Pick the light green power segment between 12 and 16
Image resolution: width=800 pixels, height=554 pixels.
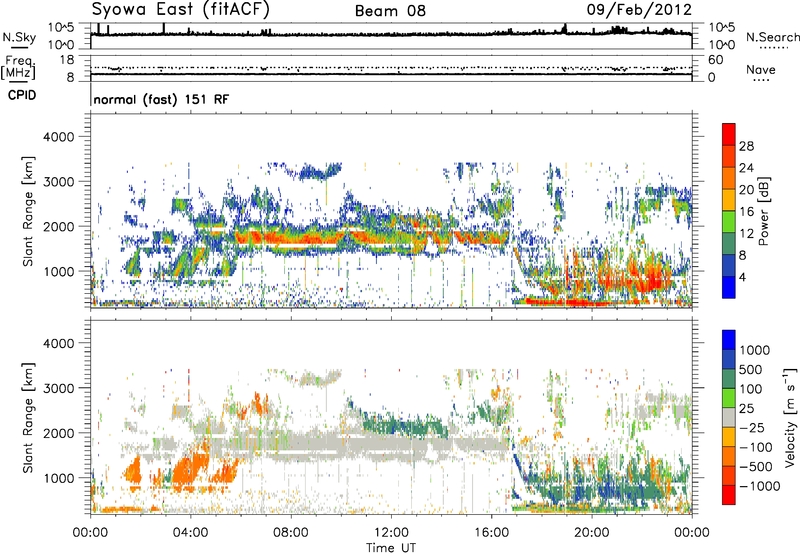coord(729,222)
